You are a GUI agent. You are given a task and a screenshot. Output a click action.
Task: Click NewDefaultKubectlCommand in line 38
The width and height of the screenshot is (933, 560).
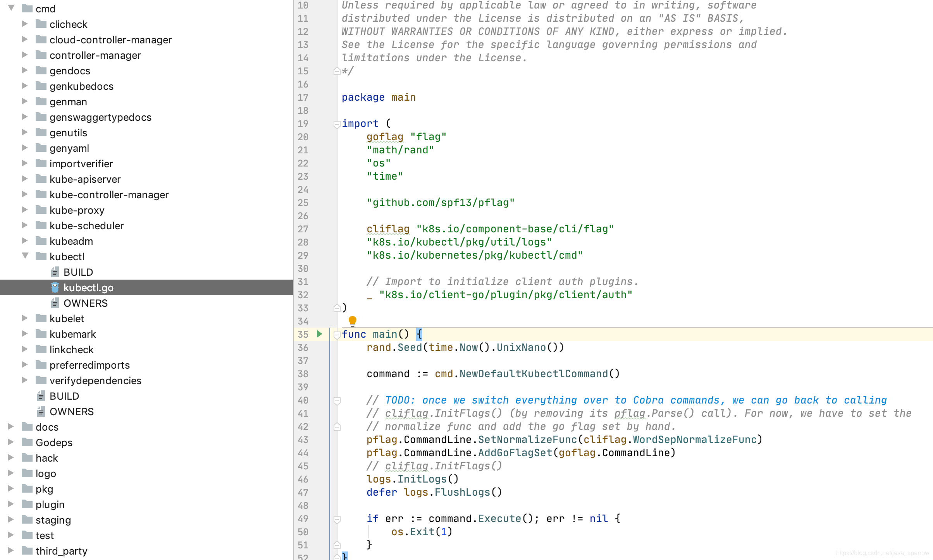coord(534,374)
